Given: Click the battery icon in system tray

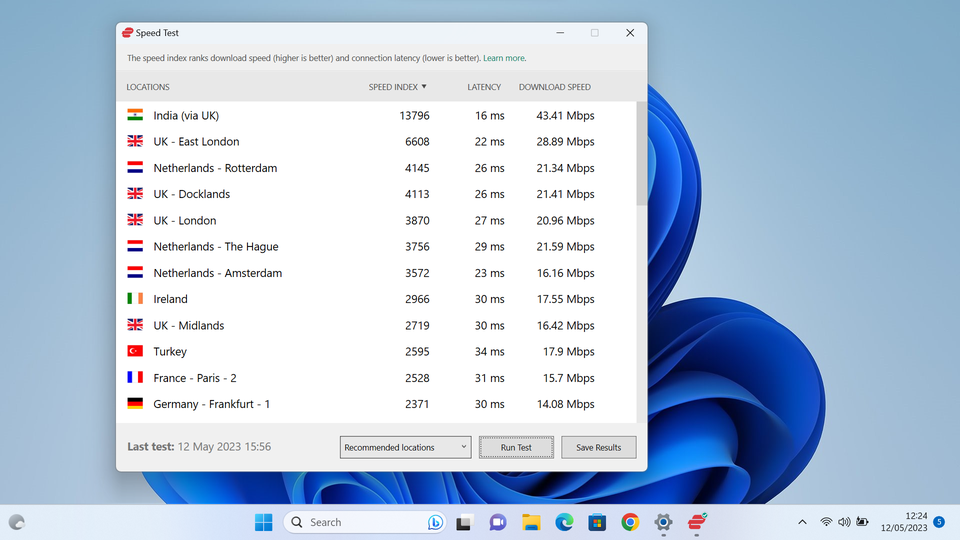Looking at the screenshot, I should [863, 522].
